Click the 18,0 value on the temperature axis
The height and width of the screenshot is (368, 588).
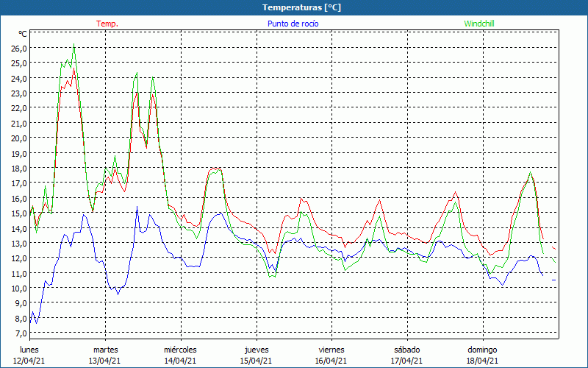coord(19,169)
